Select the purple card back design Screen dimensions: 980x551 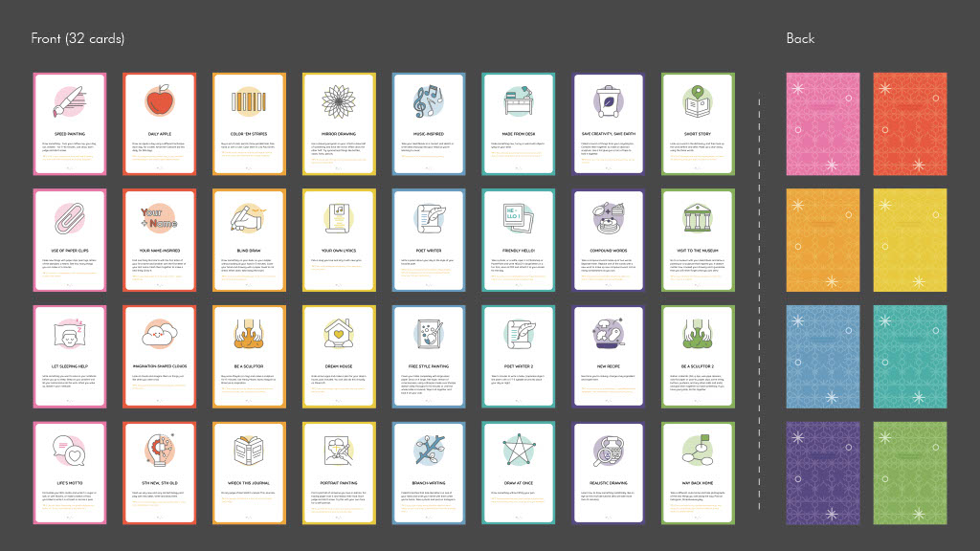coord(822,473)
